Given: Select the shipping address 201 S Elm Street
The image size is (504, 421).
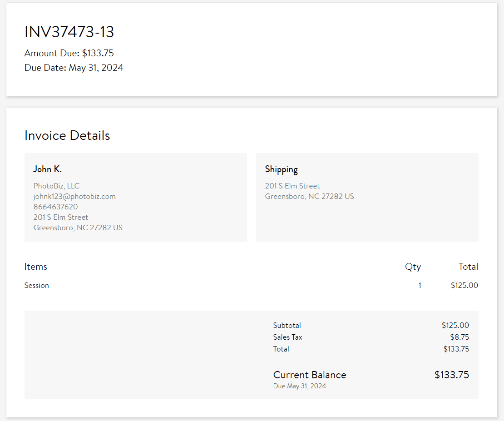Looking at the screenshot, I should click(x=292, y=186).
